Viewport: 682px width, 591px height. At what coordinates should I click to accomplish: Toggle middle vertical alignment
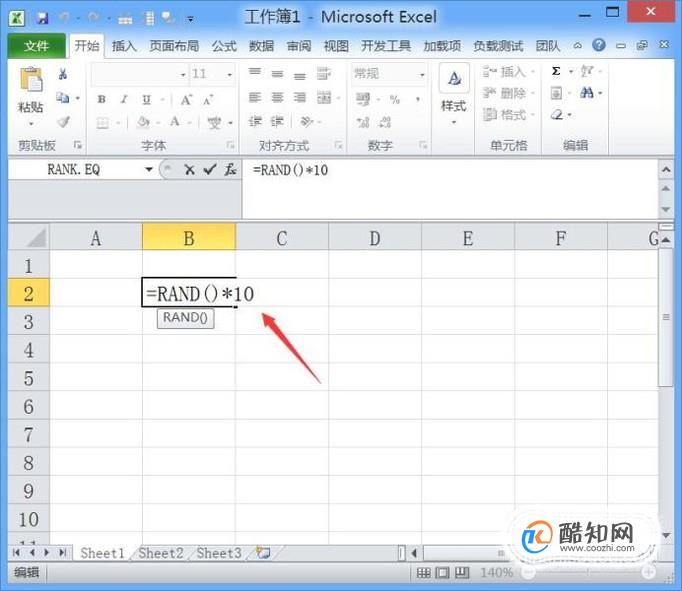277,74
